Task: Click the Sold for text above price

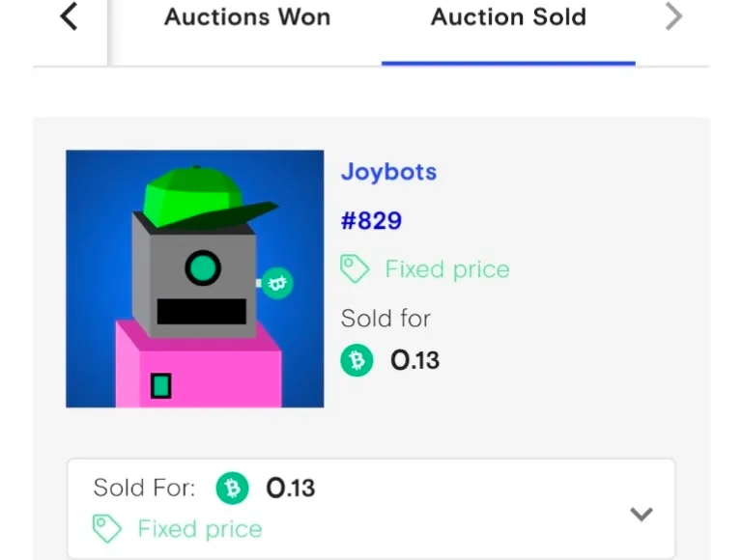Action: tap(385, 319)
